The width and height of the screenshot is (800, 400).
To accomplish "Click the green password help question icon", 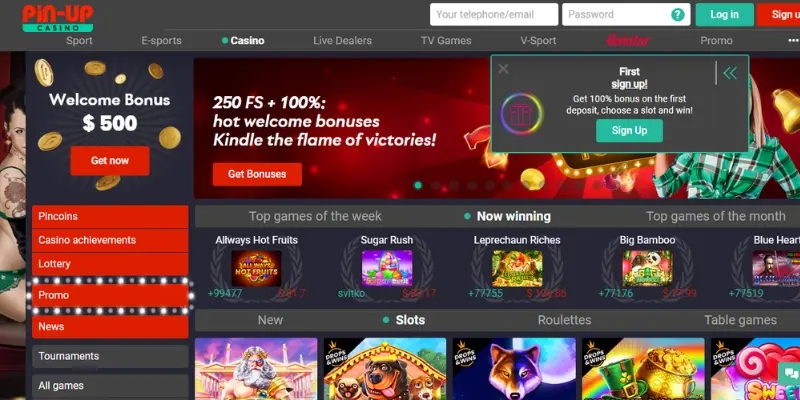I will (678, 15).
